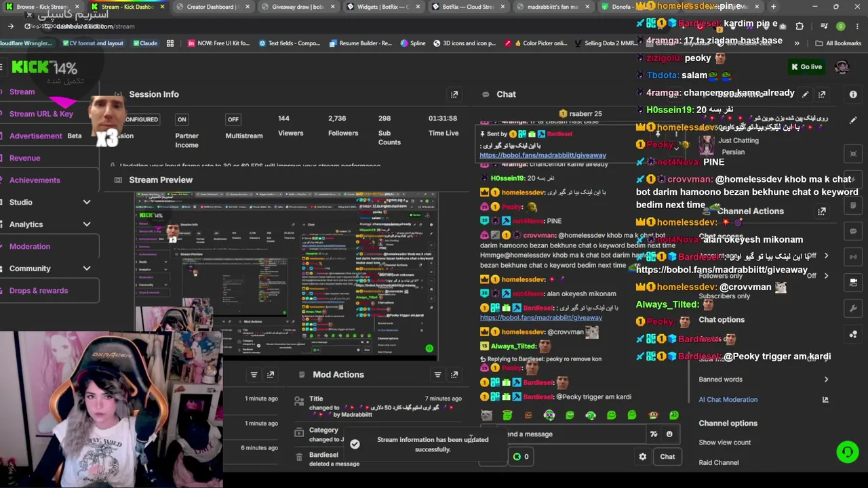The height and width of the screenshot is (488, 868).
Task: Toggle the Partner Income ON switch
Action: pos(182,119)
